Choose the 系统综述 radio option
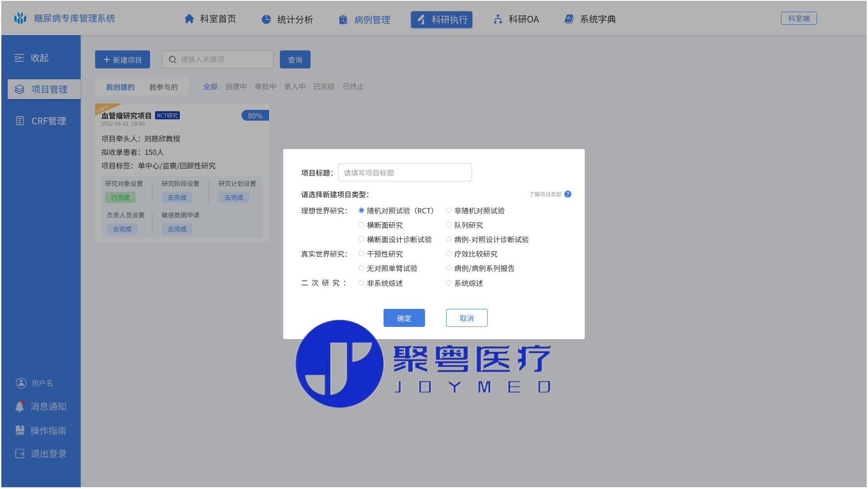Viewport: 868px width, 489px height. click(x=449, y=283)
